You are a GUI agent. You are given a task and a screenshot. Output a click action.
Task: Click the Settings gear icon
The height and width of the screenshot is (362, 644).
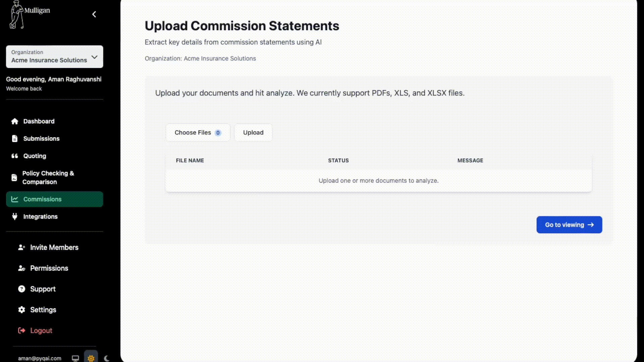pos(21,310)
